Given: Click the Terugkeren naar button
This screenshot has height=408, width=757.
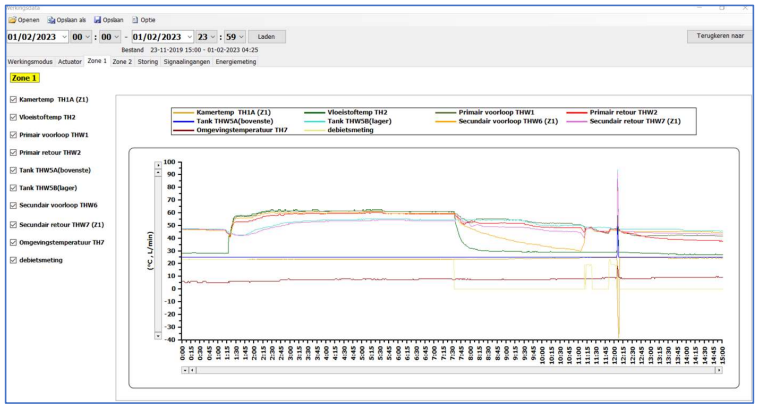Looking at the screenshot, I should tap(719, 36).
